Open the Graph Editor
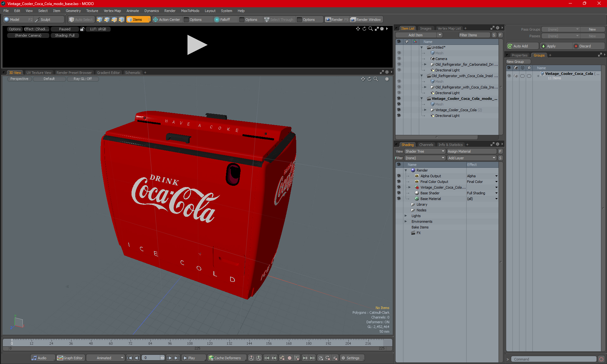607x364 pixels. pyautogui.click(x=70, y=358)
